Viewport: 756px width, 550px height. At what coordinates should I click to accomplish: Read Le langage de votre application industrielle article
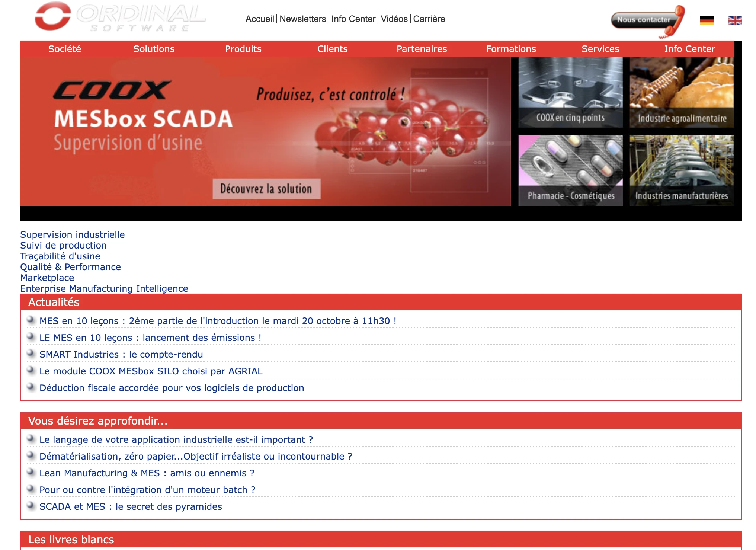click(176, 440)
